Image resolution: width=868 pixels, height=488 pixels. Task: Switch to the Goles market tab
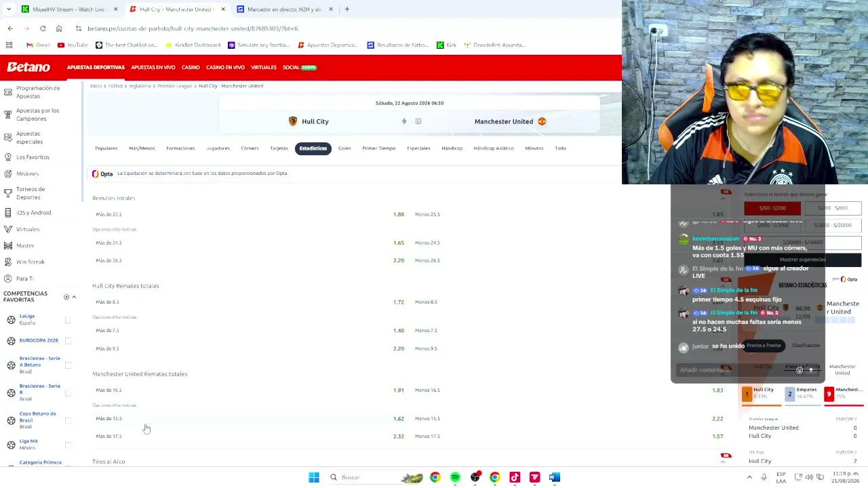344,148
